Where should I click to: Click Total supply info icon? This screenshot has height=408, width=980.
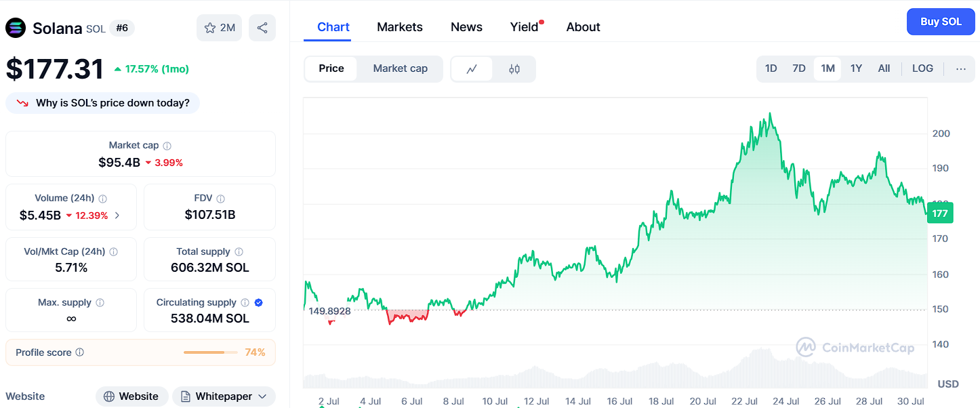click(x=239, y=251)
